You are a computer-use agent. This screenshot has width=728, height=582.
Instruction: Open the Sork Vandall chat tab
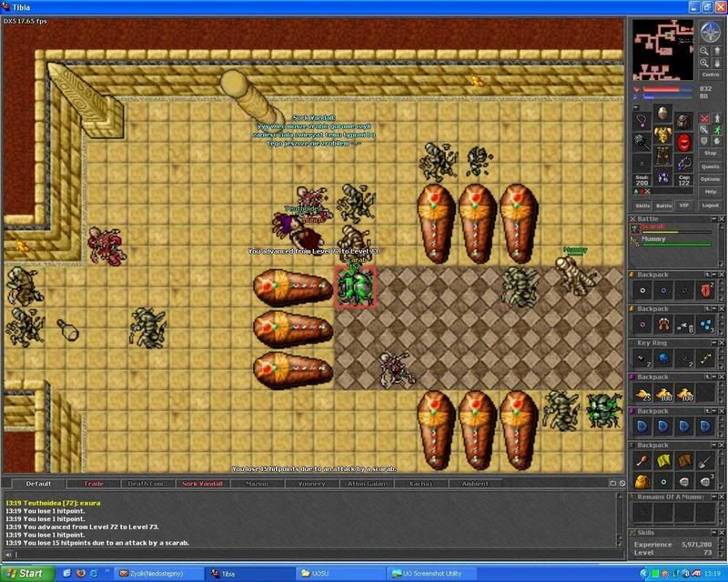click(x=202, y=484)
